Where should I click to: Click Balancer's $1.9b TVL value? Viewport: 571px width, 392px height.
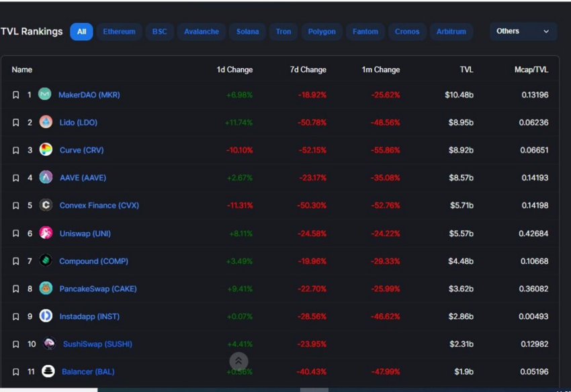[x=464, y=372]
